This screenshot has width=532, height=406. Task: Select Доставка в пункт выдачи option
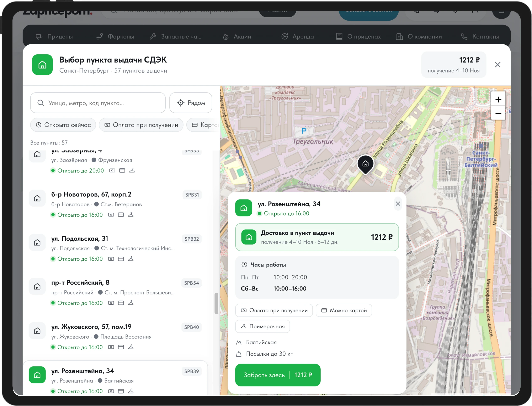pyautogui.click(x=317, y=237)
